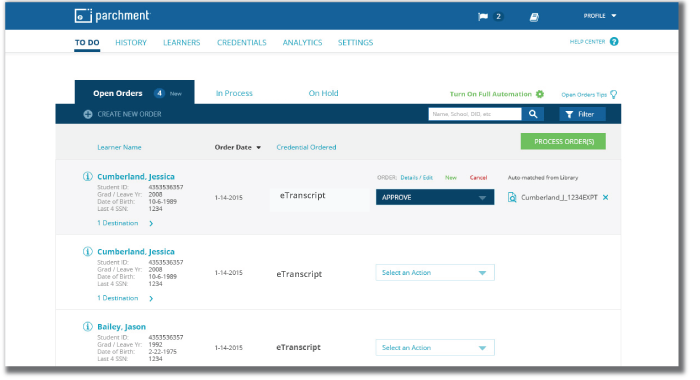Select the Open Orders tab
This screenshot has width=700, height=380.
(134, 92)
